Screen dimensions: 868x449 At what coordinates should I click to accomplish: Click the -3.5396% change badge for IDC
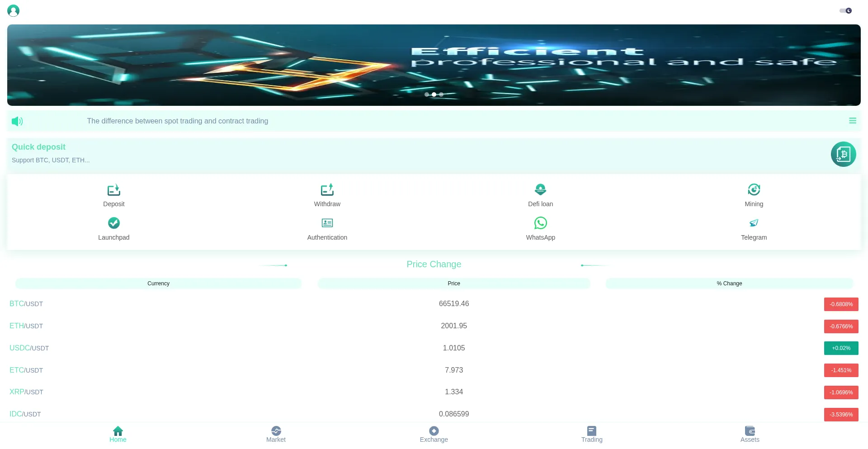841,415
